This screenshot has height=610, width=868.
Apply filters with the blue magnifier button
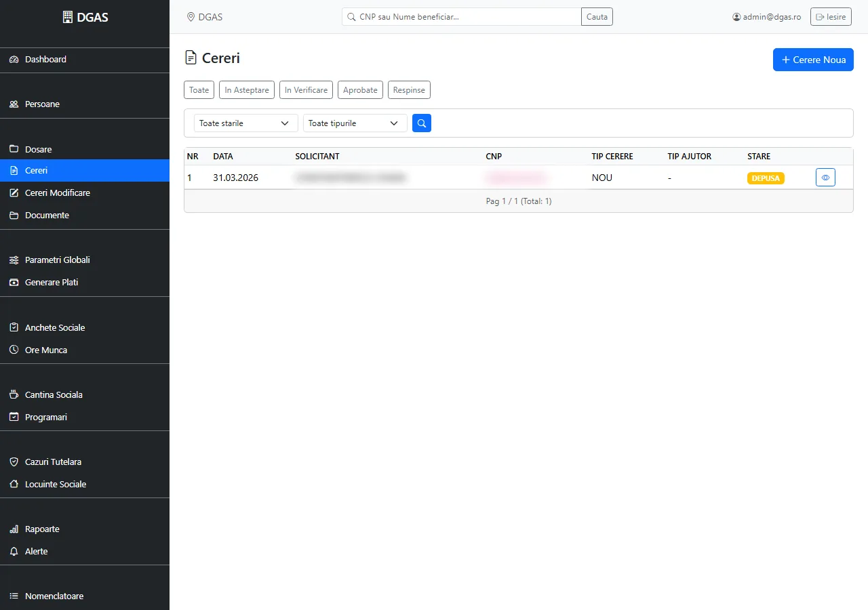422,123
